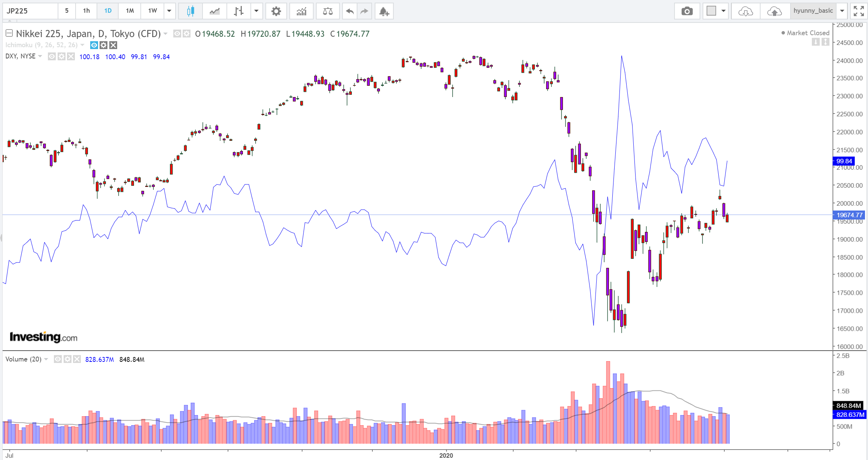
Task: Select the 1W interval
Action: 152,11
